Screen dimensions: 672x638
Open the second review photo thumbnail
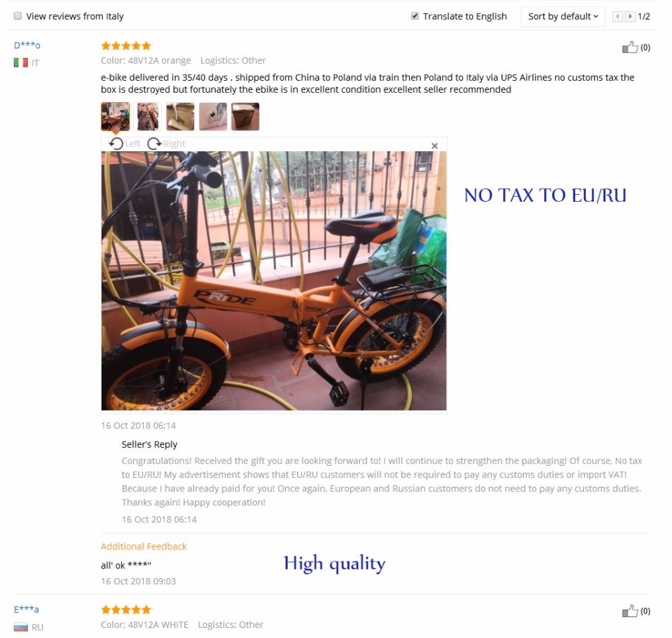click(148, 116)
